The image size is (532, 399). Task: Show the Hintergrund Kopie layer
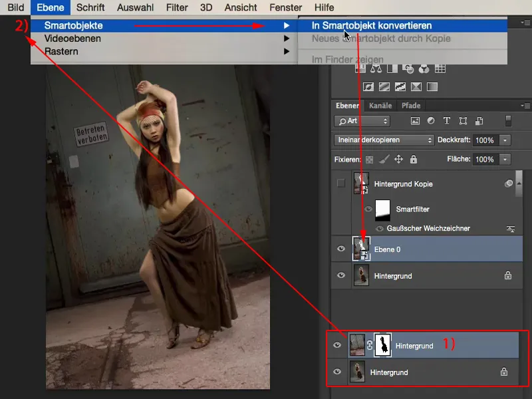pyautogui.click(x=341, y=184)
